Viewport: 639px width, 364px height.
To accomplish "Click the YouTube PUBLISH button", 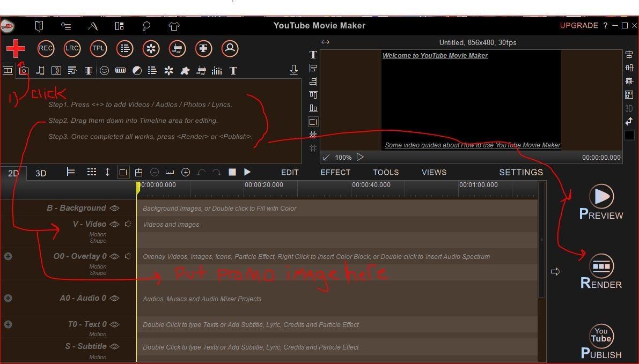I will [601, 342].
